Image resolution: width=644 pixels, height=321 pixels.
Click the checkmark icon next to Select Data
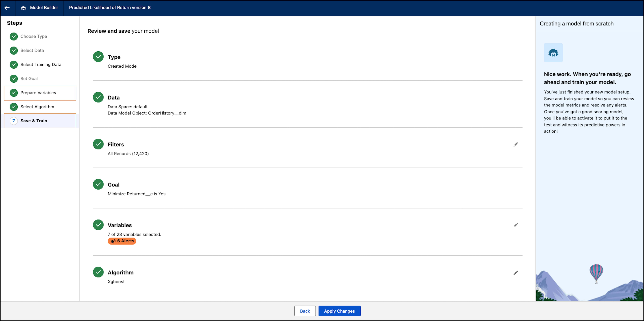click(x=14, y=50)
